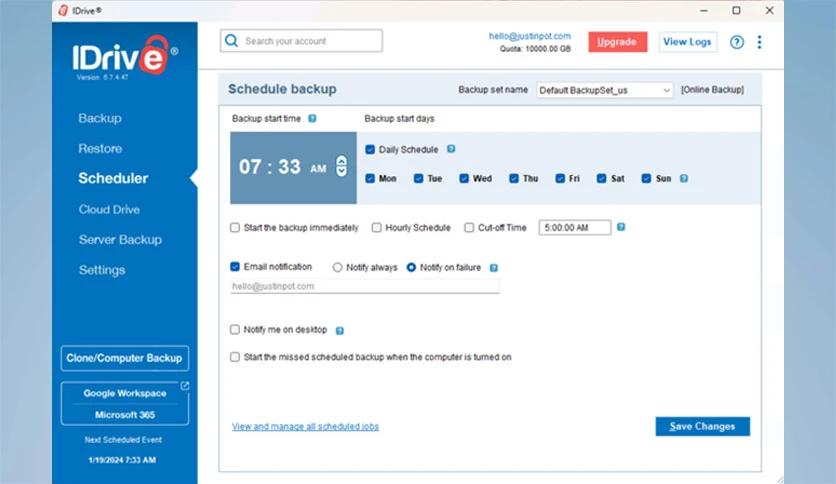This screenshot has width=836, height=484.
Task: Click the 07 hour value
Action: tap(250, 167)
